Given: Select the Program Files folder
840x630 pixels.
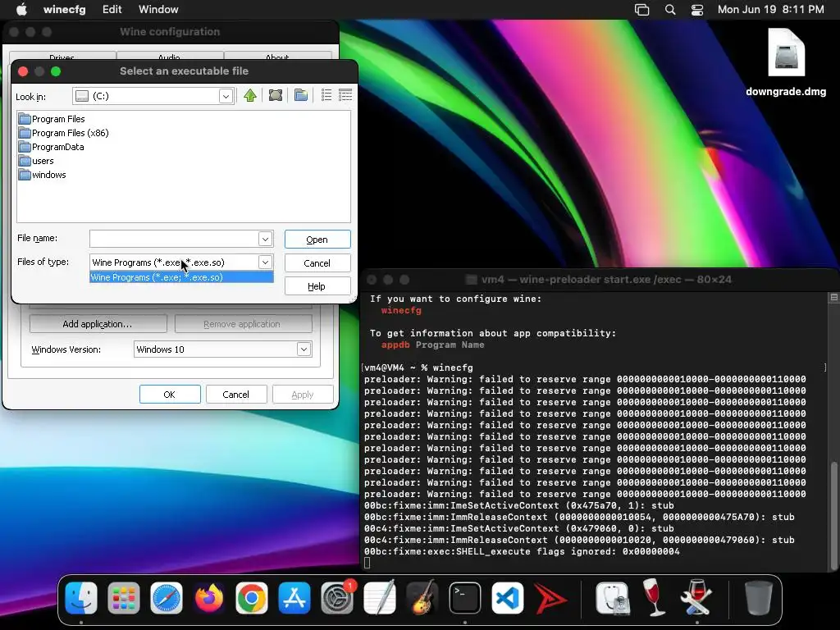Looking at the screenshot, I should [x=52, y=118].
